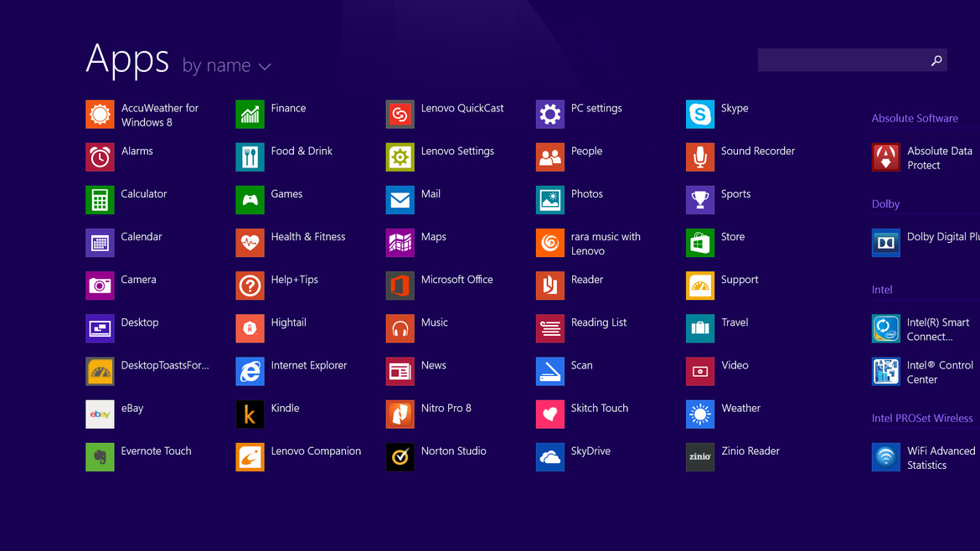The image size is (980, 551).
Task: Open the Maps app icon
Action: 400,243
